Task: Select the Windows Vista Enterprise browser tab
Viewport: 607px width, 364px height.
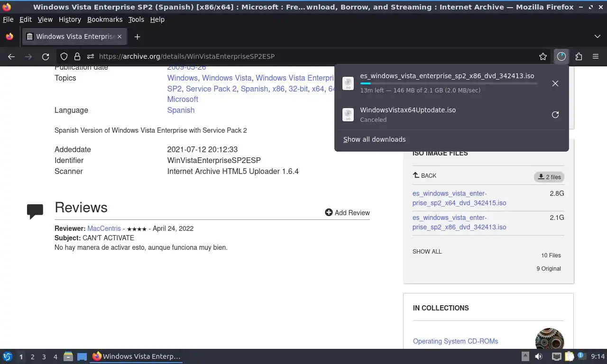Action: [74, 36]
